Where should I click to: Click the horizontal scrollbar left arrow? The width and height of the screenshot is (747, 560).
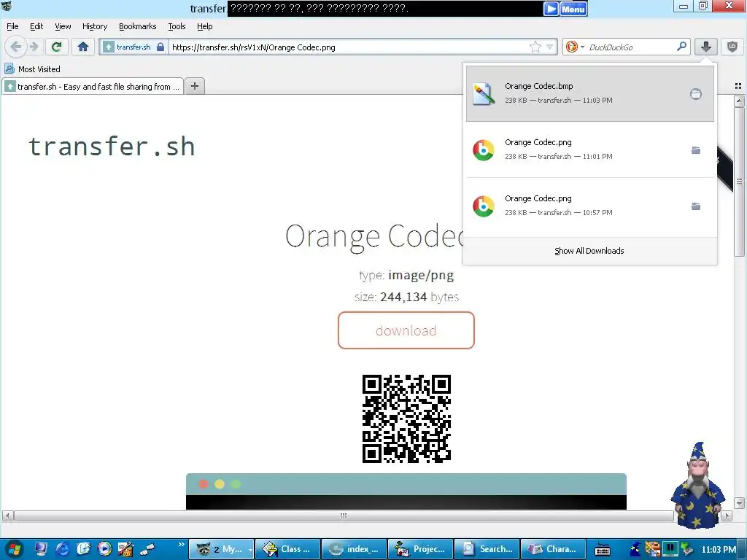coord(7,516)
